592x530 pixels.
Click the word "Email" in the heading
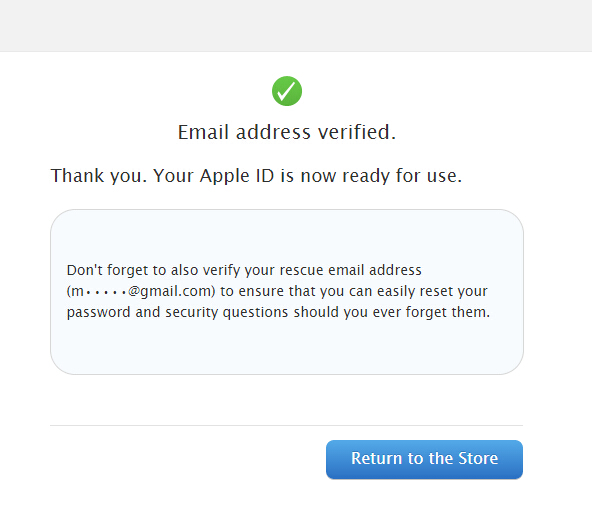coord(203,132)
